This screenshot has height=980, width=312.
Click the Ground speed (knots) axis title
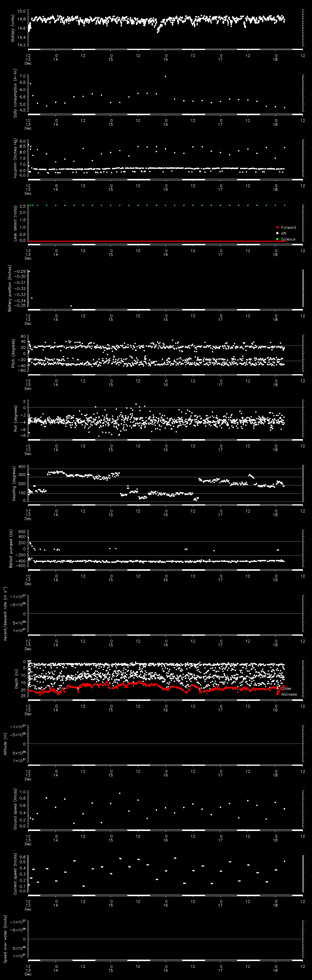click(15, 809)
